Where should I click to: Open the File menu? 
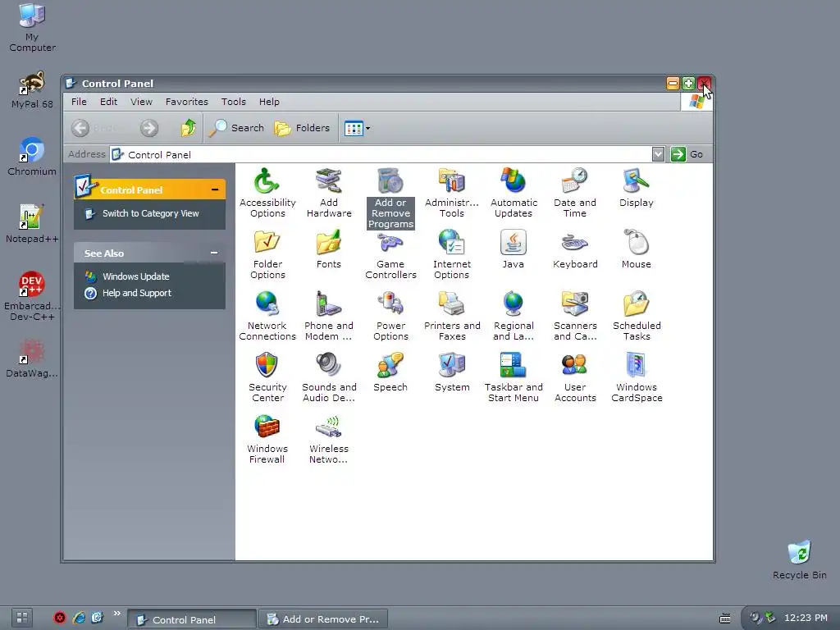[79, 101]
